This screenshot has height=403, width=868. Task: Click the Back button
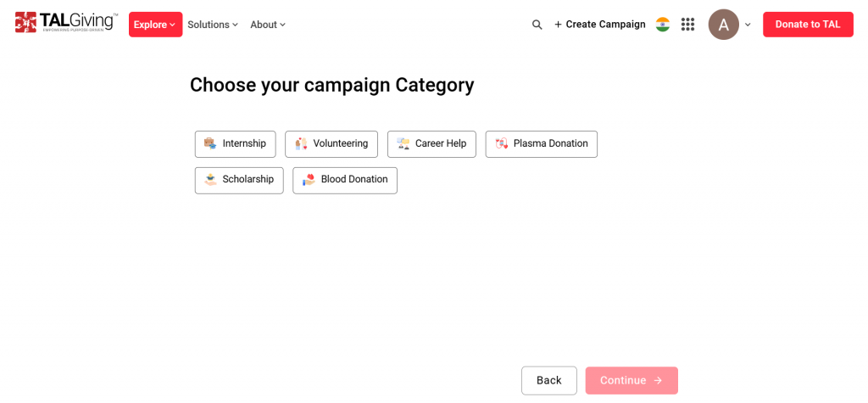[549, 380]
